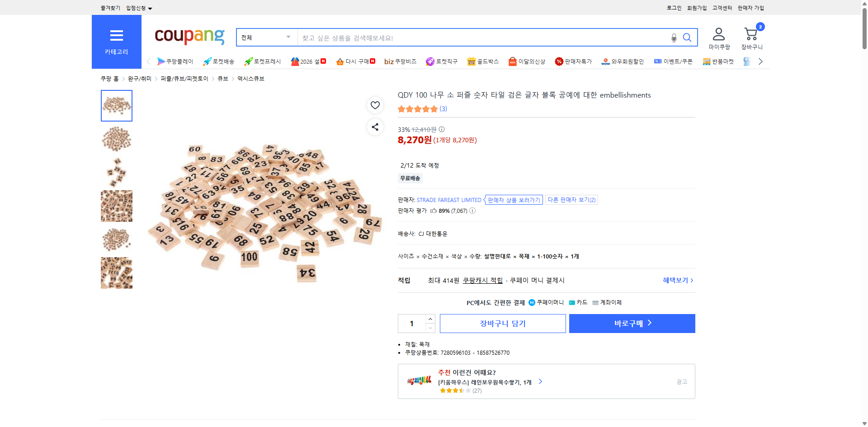Select the 로켓프레시 icon
868x427 pixels.
262,61
